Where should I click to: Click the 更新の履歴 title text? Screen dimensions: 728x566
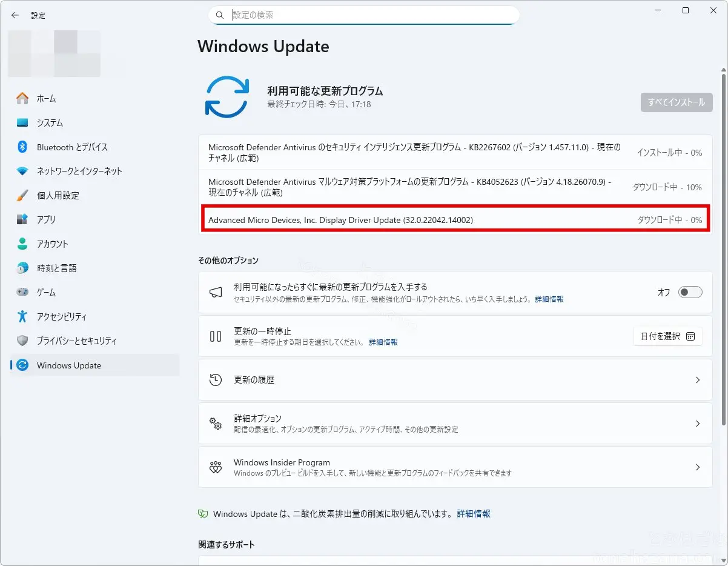[254, 380]
